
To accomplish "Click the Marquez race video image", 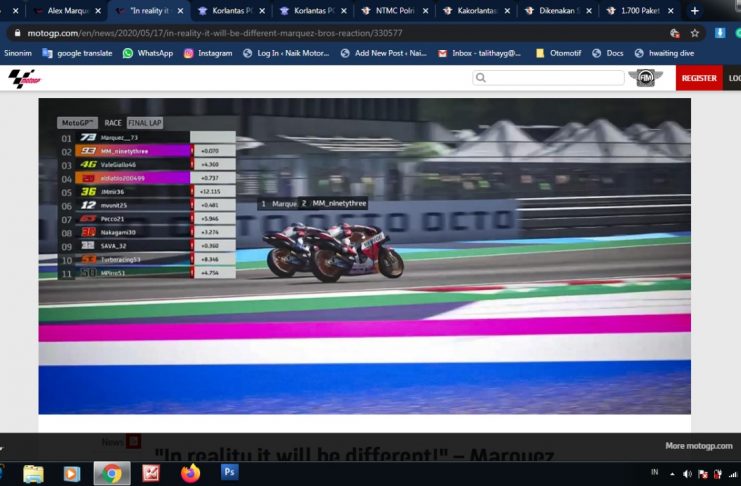I will [364, 255].
